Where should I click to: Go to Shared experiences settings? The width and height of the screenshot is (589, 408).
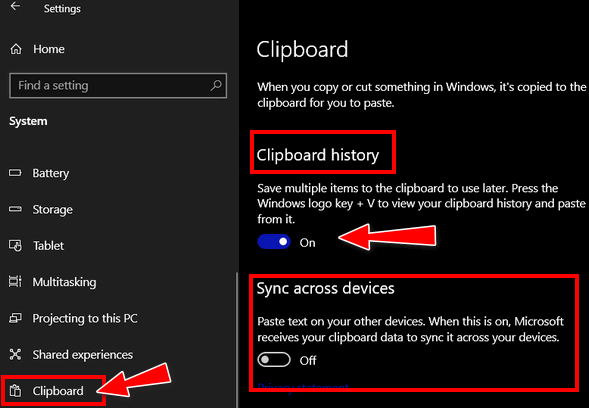tap(83, 355)
